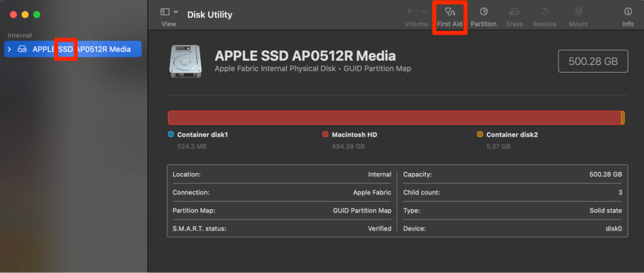The height and width of the screenshot is (273, 644).
Task: Add a volume with the plus button
Action: 409,12
